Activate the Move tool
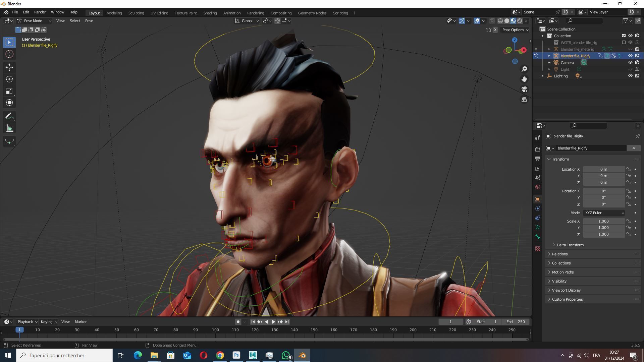Viewport: 644px width, 362px height. (9, 67)
